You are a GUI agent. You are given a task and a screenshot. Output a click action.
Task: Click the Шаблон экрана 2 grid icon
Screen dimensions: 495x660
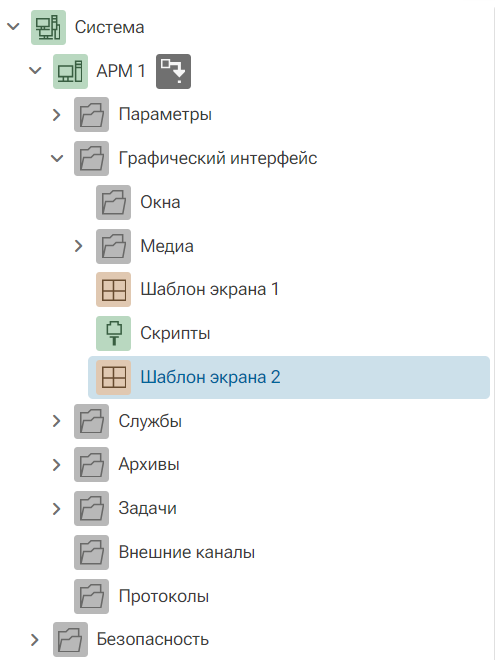pyautogui.click(x=114, y=377)
